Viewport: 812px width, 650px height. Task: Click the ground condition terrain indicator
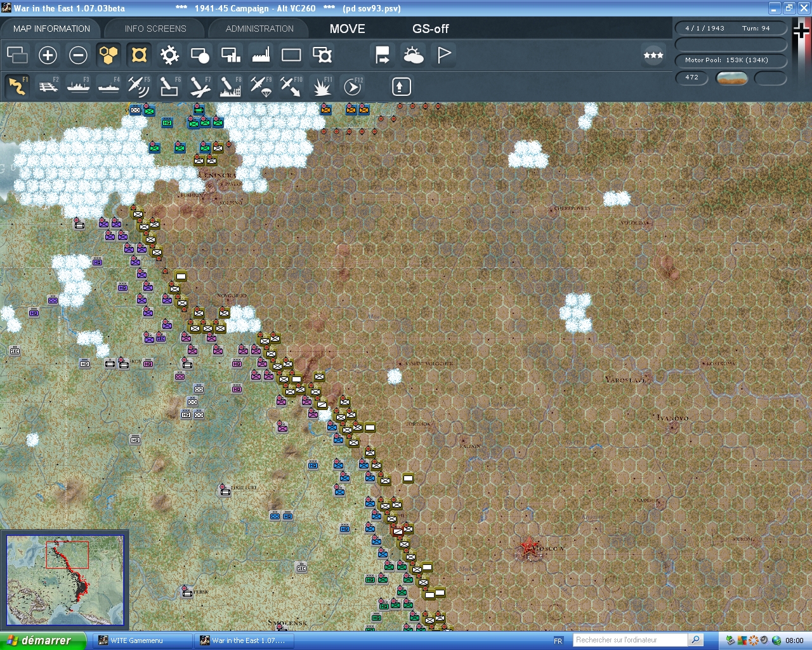pos(731,78)
